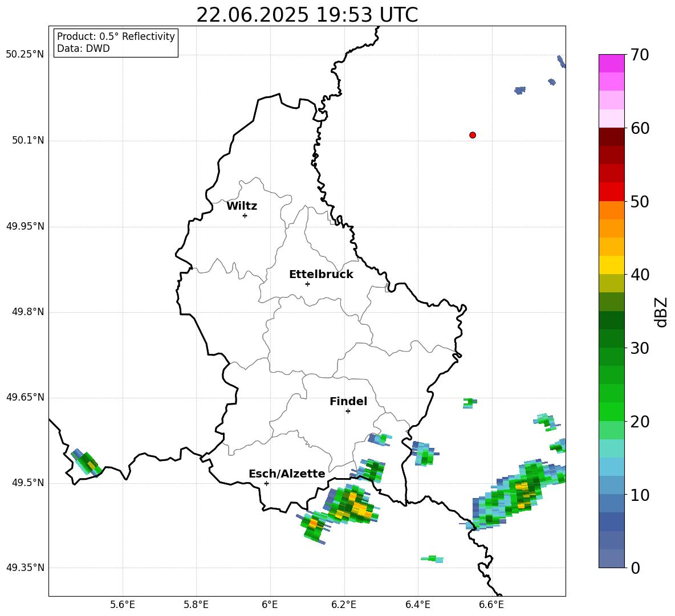Click the 49.95°N latitude label
This screenshot has width=675, height=616.
coord(25,226)
